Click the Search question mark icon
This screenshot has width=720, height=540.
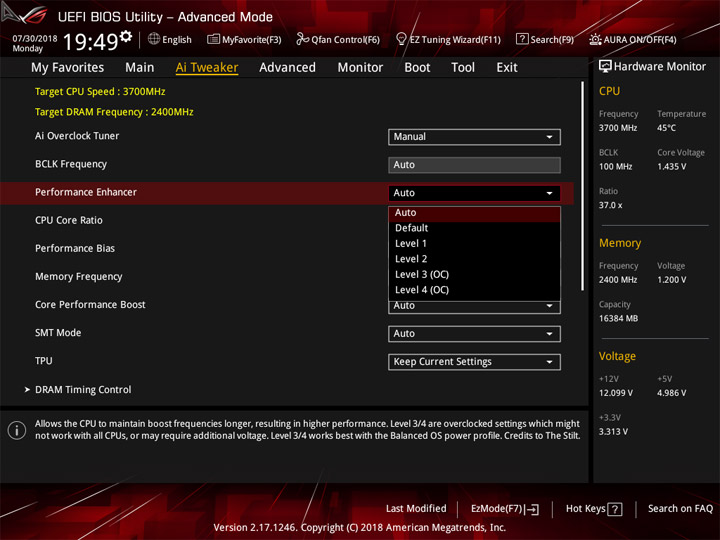[x=522, y=39]
